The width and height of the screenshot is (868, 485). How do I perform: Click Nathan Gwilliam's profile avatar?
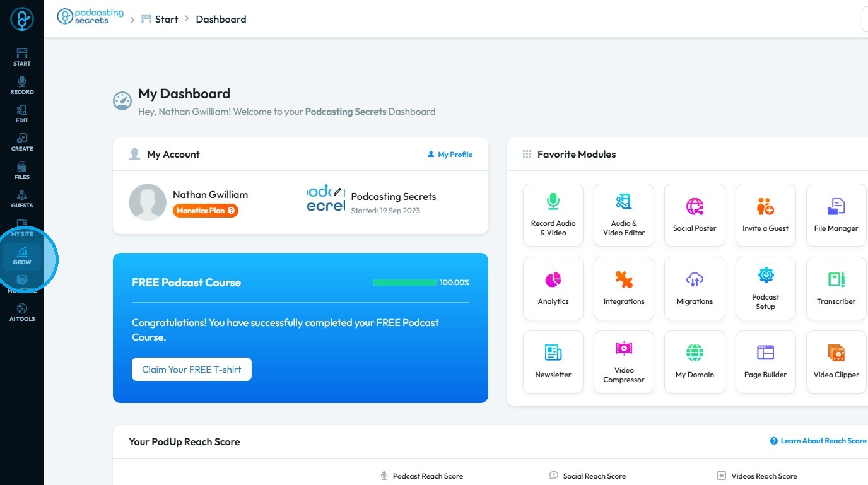click(148, 202)
